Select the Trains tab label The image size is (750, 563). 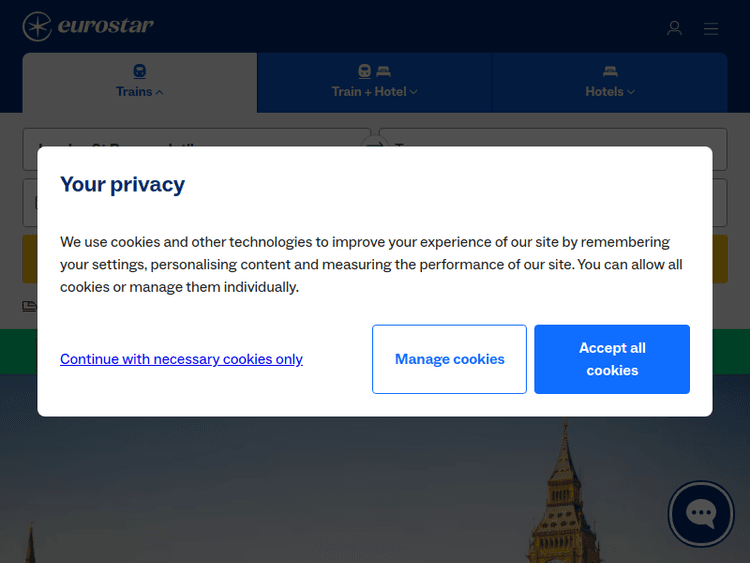tap(133, 91)
